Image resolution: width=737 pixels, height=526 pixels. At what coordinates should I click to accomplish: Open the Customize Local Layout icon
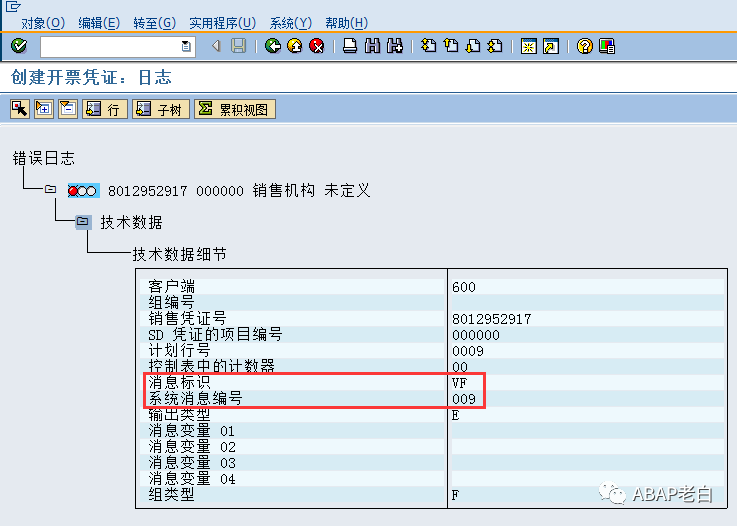point(607,46)
